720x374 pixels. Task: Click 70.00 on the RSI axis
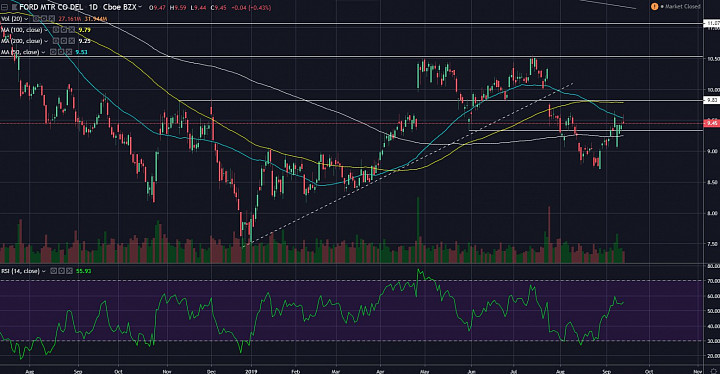point(713,281)
